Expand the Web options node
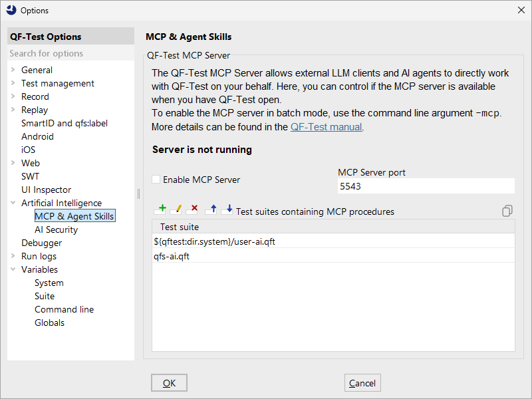Viewport: 532px width, 399px height. [x=13, y=163]
